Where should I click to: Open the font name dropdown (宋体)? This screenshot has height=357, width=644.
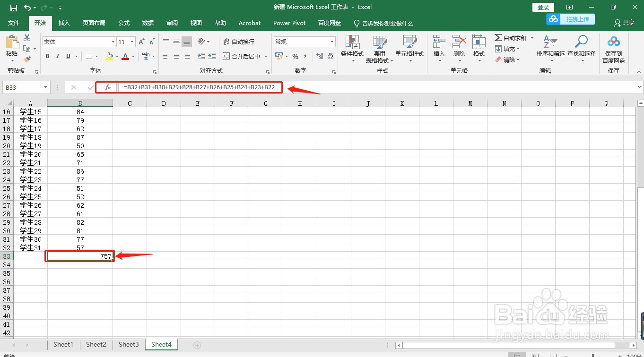pyautogui.click(x=113, y=42)
